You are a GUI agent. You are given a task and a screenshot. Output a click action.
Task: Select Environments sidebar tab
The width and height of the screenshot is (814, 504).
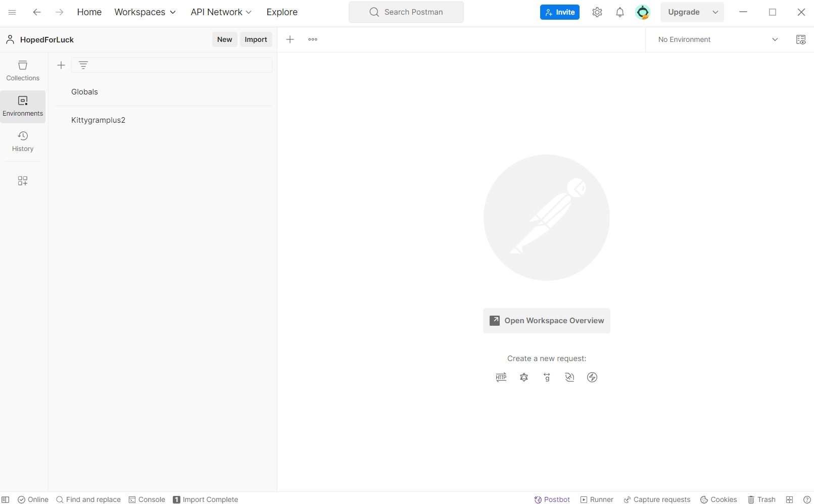pos(23,107)
